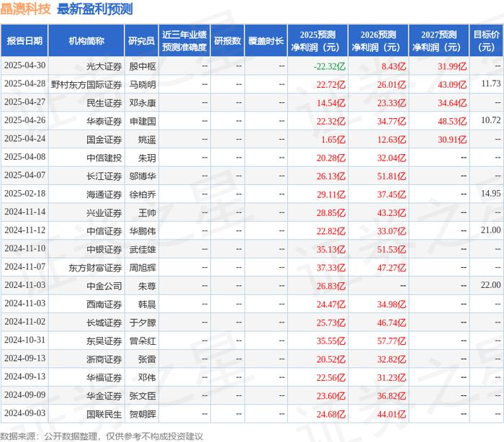Click the 晶澳科技 title text
This screenshot has width=504, height=442.
(25, 9)
